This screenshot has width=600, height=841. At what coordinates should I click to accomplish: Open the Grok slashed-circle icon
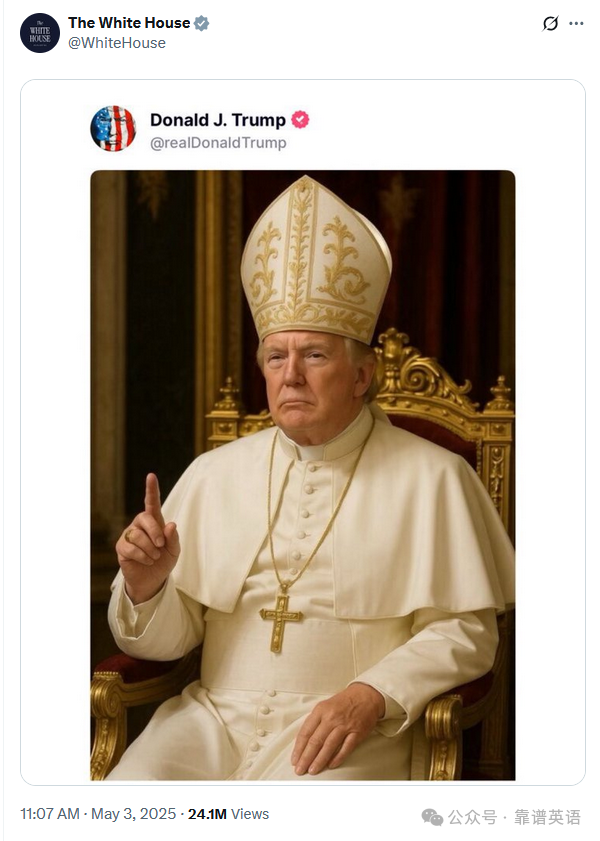pyautogui.click(x=550, y=24)
